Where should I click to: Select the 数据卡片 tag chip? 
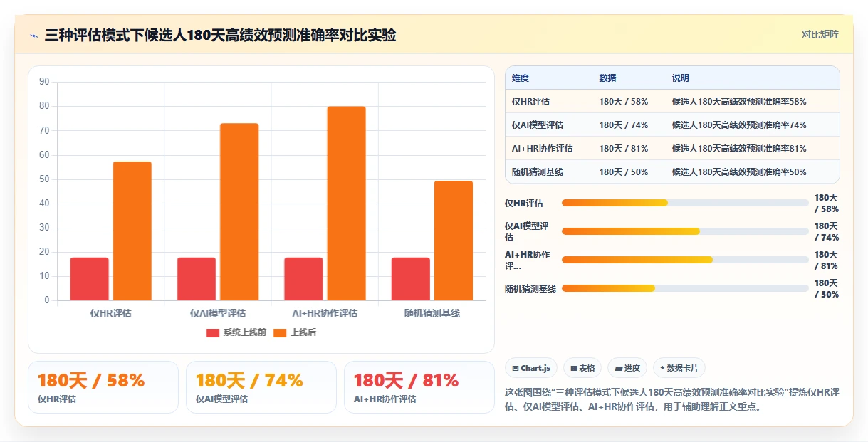coord(679,368)
